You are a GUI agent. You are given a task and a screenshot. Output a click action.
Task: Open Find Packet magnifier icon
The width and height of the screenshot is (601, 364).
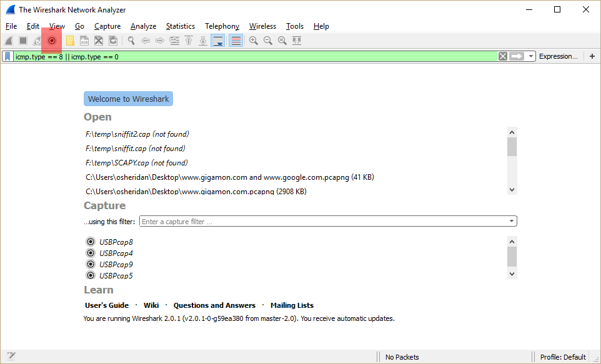131,41
